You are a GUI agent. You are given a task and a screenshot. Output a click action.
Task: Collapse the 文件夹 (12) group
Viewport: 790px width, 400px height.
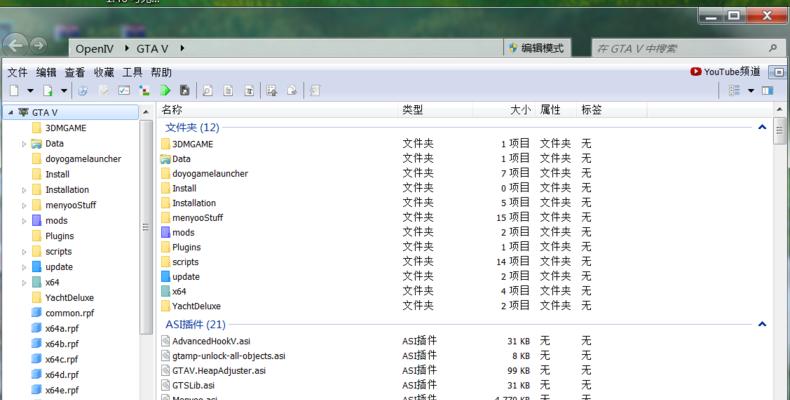(x=762, y=127)
